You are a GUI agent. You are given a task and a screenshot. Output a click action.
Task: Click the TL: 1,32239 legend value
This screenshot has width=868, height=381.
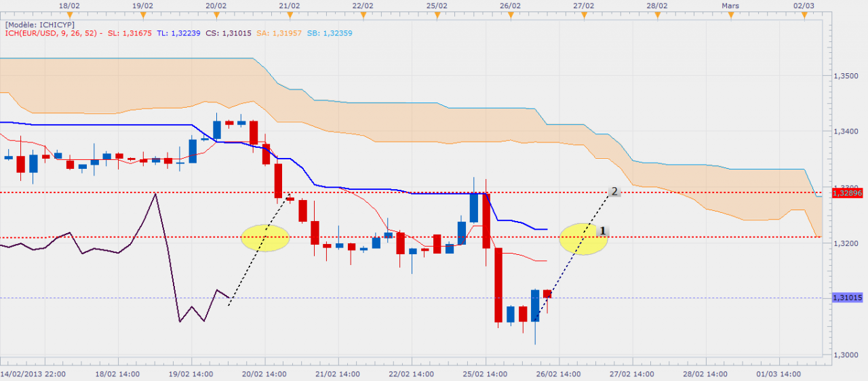(178, 33)
